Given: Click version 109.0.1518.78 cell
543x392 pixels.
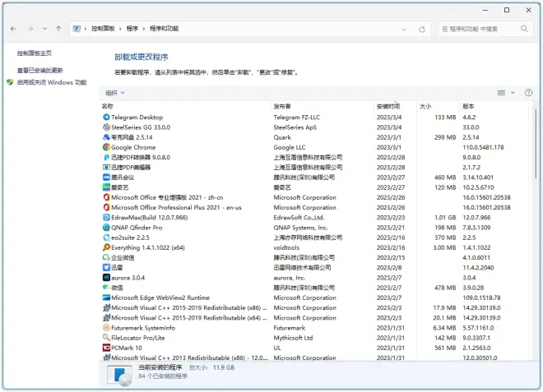Looking at the screenshot, I should point(481,297).
